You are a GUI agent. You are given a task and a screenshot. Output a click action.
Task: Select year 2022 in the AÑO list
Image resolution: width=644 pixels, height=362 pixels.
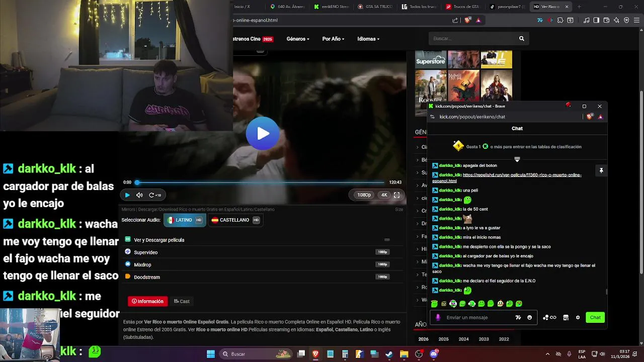504,339
